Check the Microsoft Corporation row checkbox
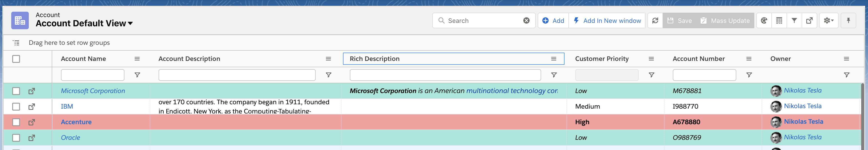This screenshot has width=868, height=150. click(x=16, y=91)
